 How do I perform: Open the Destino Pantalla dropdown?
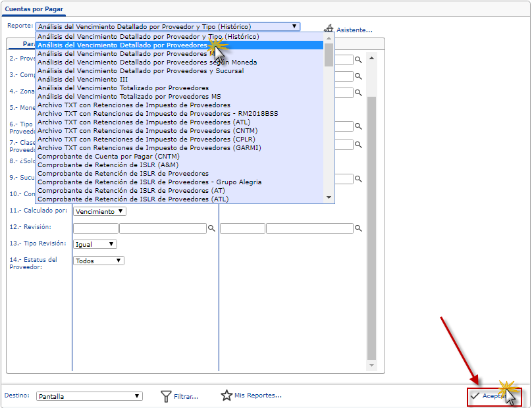pyautogui.click(x=89, y=396)
